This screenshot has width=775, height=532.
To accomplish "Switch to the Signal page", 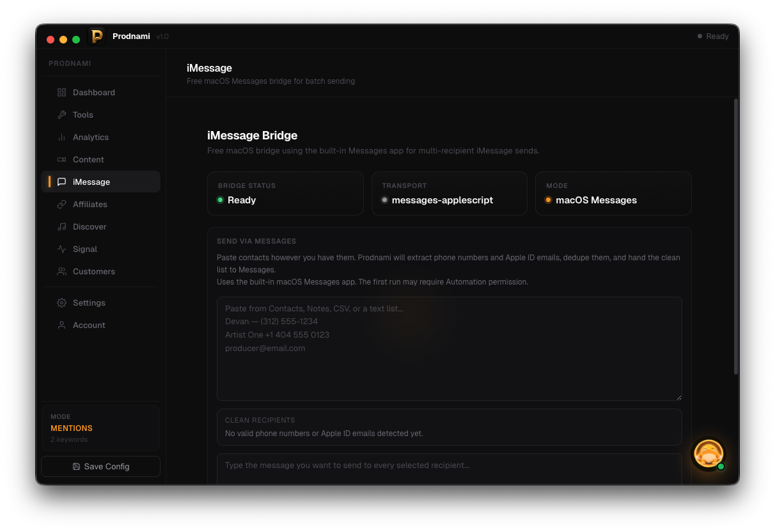I will [100, 249].
